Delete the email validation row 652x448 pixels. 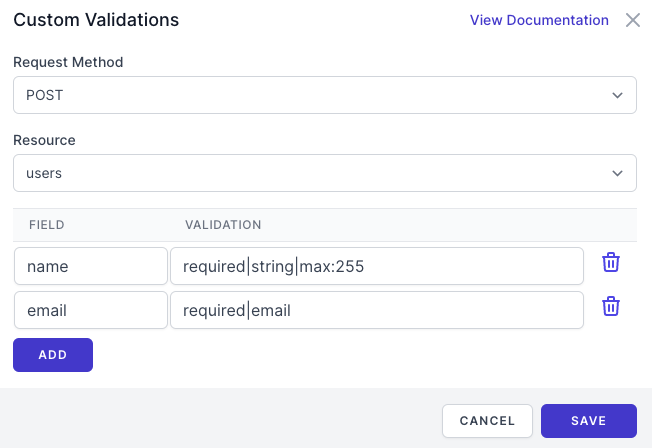pyautogui.click(x=611, y=307)
